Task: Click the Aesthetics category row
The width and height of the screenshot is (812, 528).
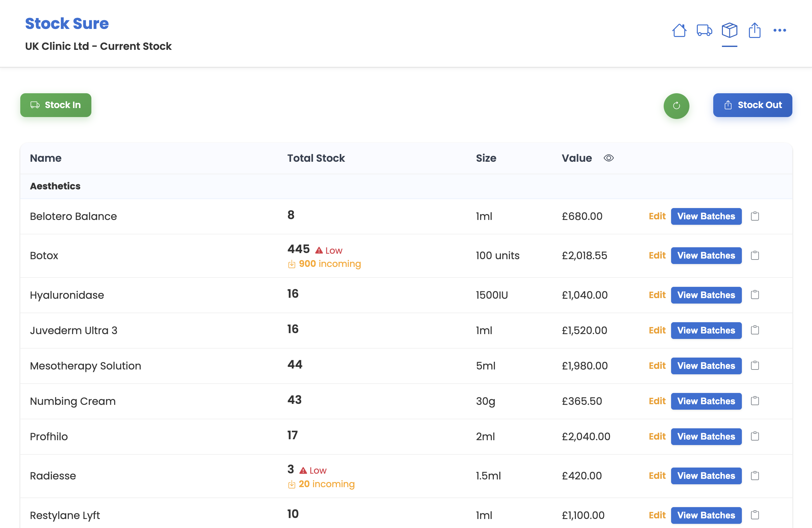Action: coord(406,186)
